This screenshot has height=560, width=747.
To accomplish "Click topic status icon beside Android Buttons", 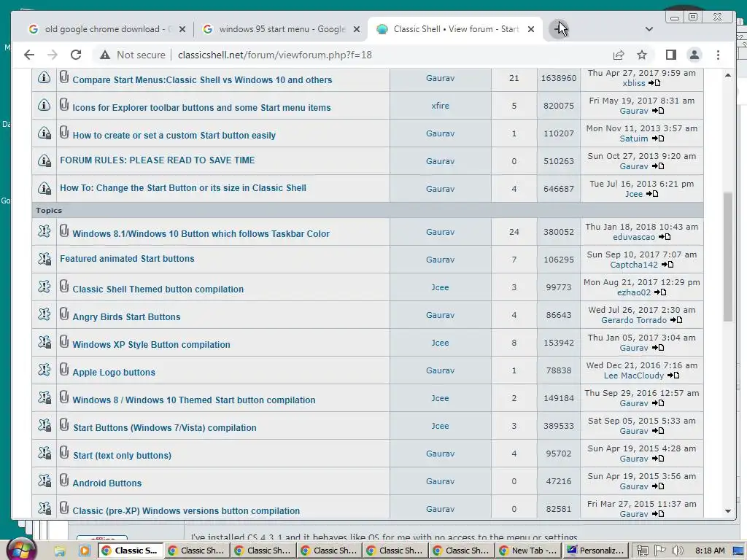I will 44,481.
